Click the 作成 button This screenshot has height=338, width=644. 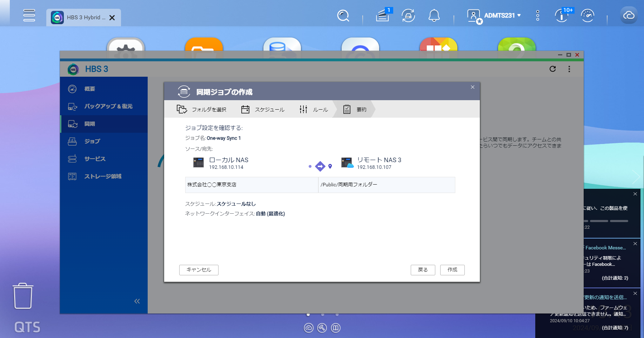pos(452,270)
